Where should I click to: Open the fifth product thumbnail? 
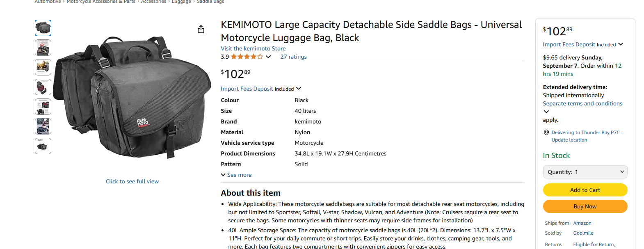tap(43, 107)
